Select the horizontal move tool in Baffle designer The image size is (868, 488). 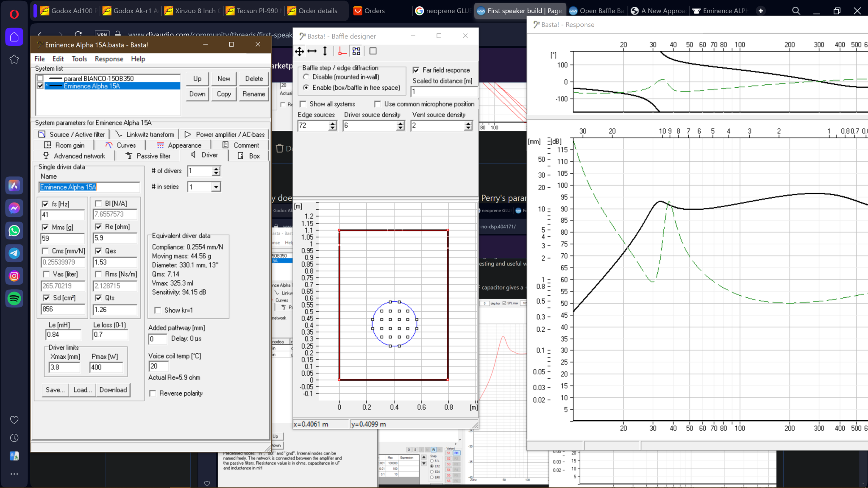[x=312, y=51]
